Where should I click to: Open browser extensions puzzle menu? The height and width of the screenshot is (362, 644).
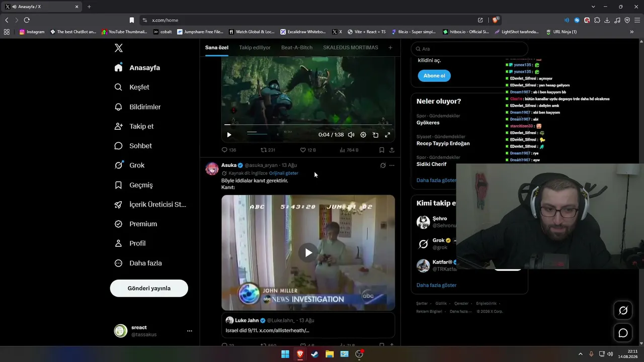(597, 20)
